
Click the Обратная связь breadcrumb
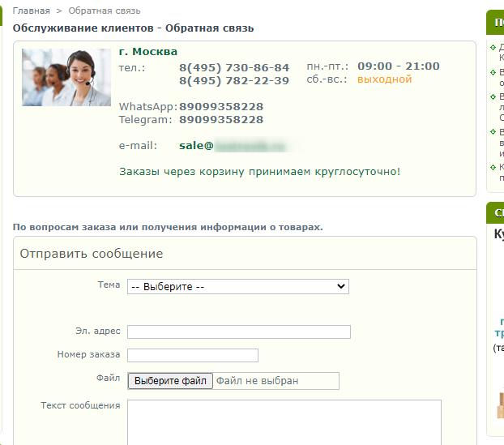point(104,11)
